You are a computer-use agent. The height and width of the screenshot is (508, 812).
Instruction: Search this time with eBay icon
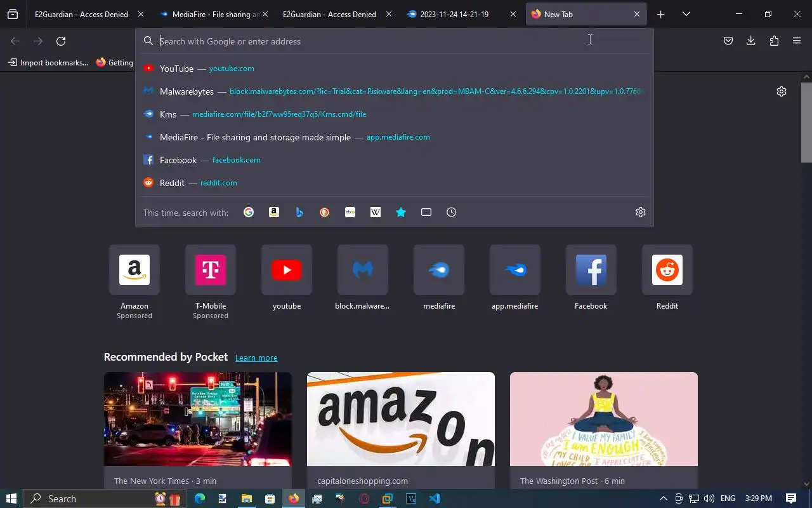350,212
